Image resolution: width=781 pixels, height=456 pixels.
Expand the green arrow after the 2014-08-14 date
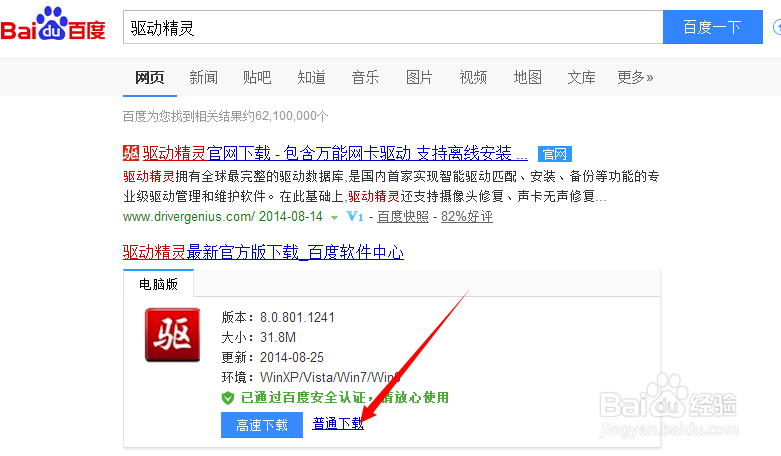(x=334, y=218)
